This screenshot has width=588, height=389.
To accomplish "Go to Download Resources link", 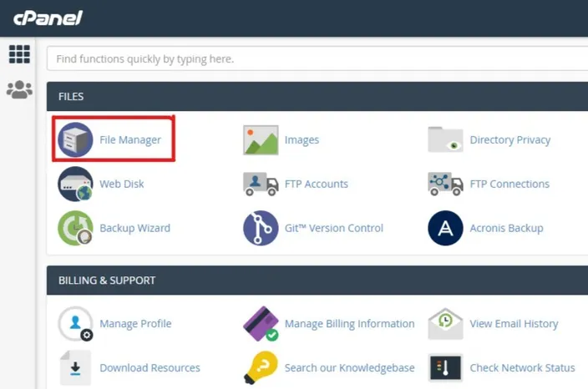I will (150, 367).
